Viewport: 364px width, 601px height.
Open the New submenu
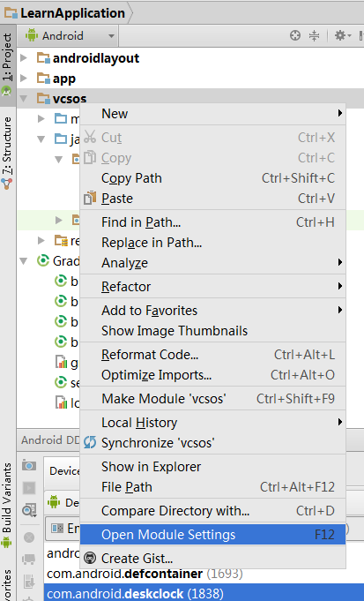pos(212,114)
